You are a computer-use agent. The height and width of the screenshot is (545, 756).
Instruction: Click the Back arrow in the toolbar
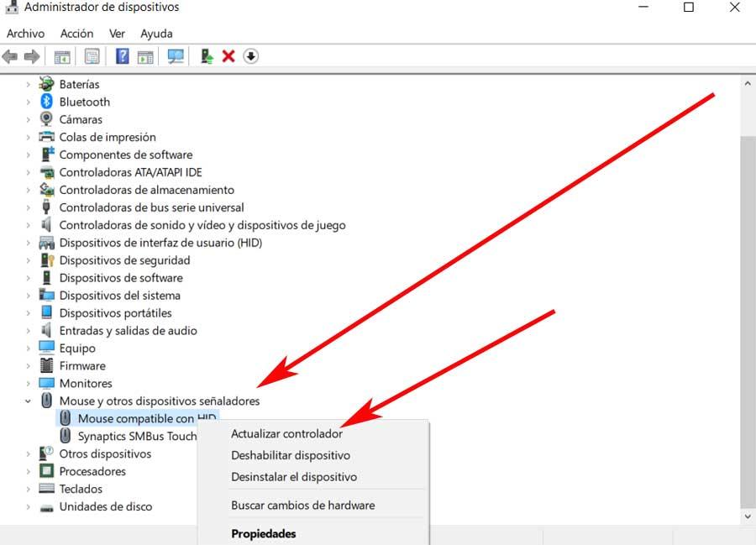10,57
